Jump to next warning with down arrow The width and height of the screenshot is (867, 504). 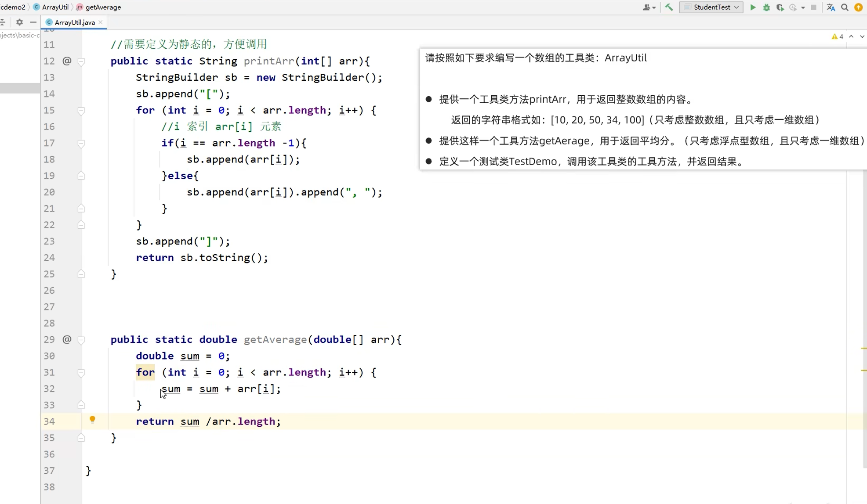[862, 36]
